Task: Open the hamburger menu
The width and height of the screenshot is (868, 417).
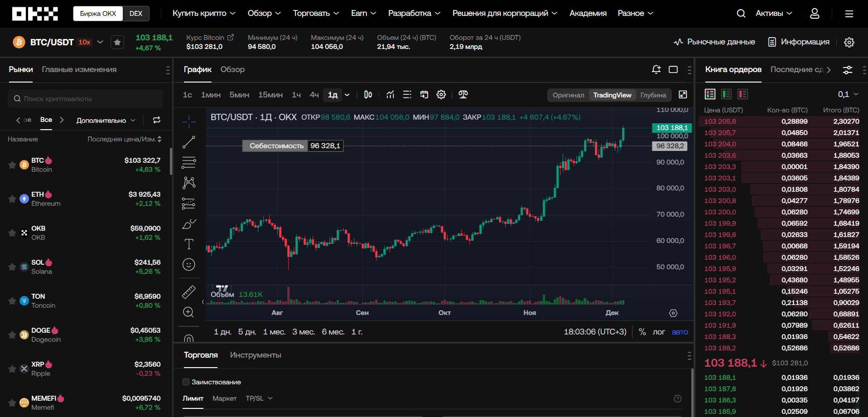Action: pyautogui.click(x=849, y=14)
